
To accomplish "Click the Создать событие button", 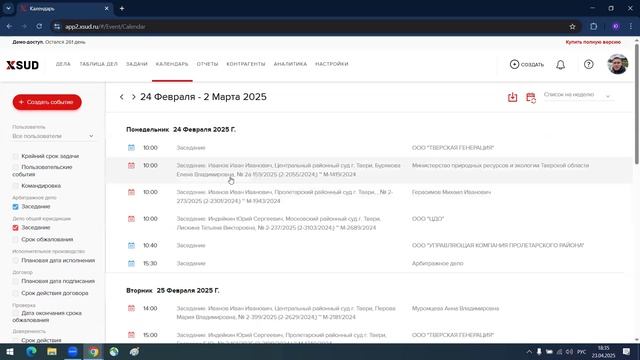I will 47,102.
